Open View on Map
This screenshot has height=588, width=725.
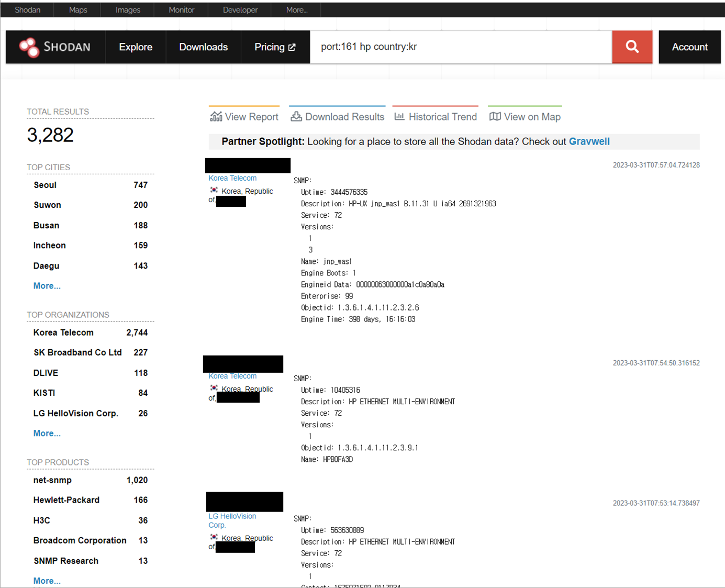click(x=525, y=116)
